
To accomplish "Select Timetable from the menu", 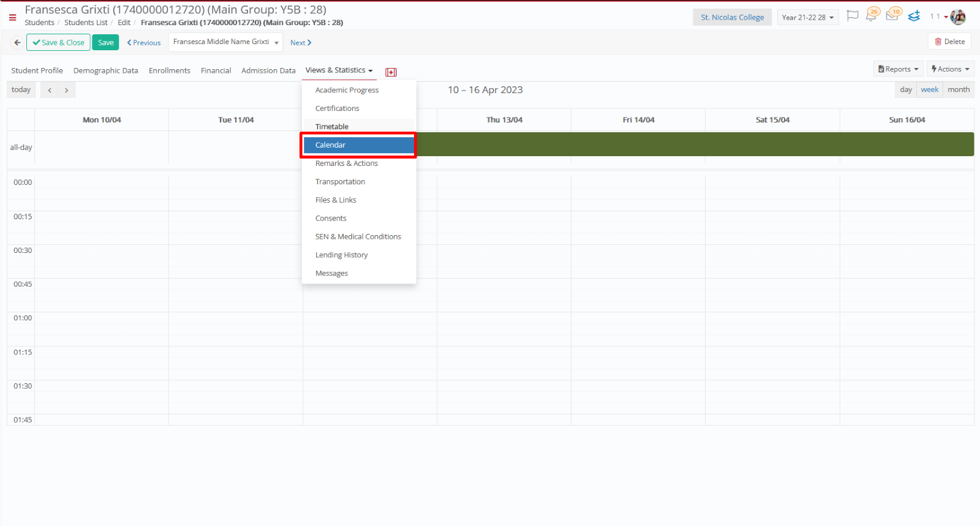I will pyautogui.click(x=359, y=127).
